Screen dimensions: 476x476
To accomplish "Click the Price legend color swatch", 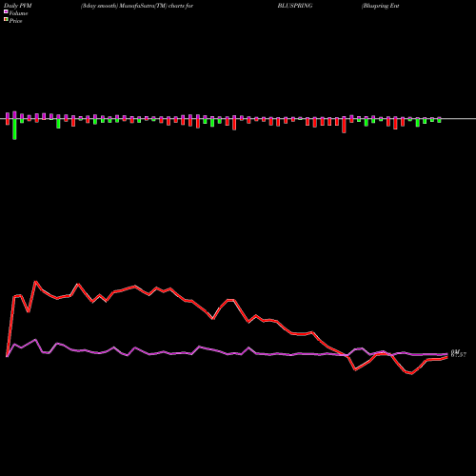I will [6, 20].
